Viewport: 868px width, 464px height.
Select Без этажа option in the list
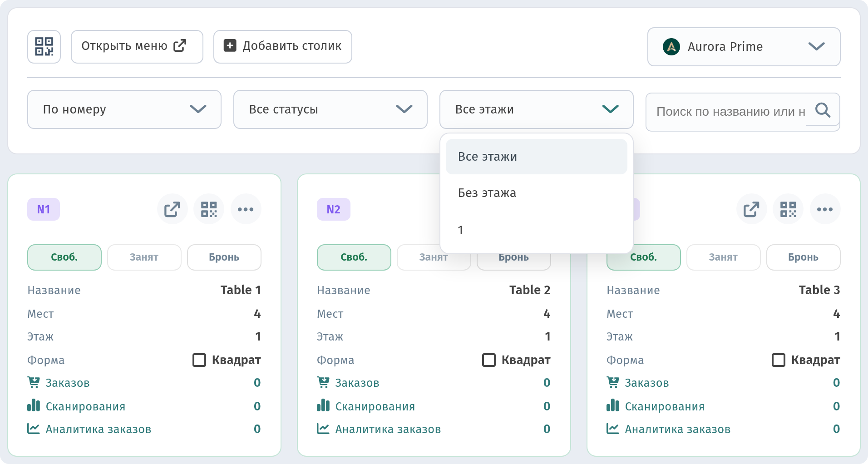coord(537,193)
